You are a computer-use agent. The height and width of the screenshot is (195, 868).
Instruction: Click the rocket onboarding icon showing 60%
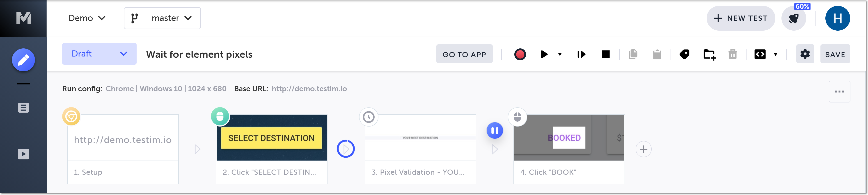(794, 18)
